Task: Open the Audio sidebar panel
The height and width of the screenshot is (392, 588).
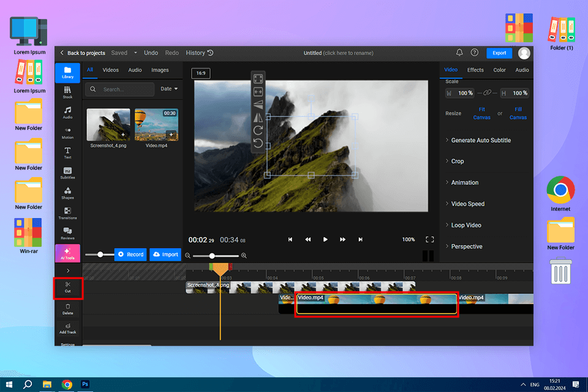Action: point(67,113)
